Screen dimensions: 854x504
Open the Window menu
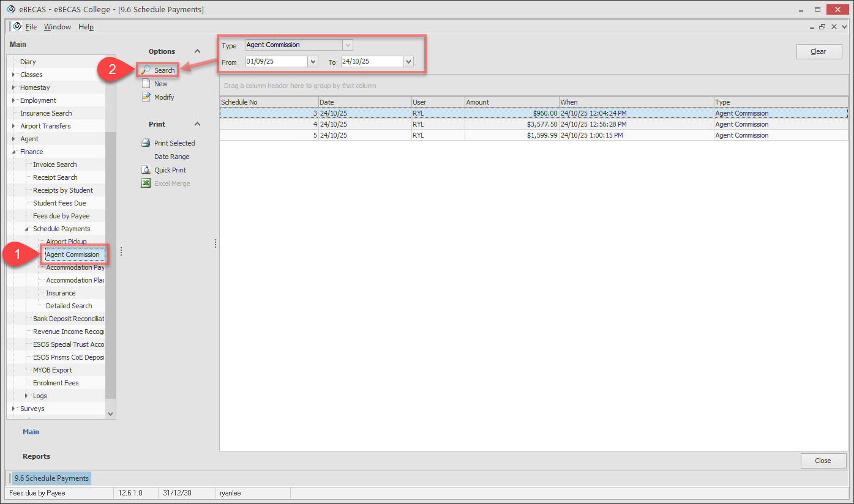[x=58, y=27]
